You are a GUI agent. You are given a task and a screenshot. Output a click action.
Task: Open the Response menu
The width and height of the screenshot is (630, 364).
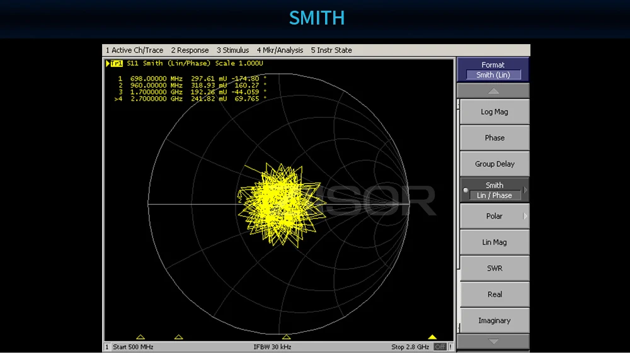(190, 50)
